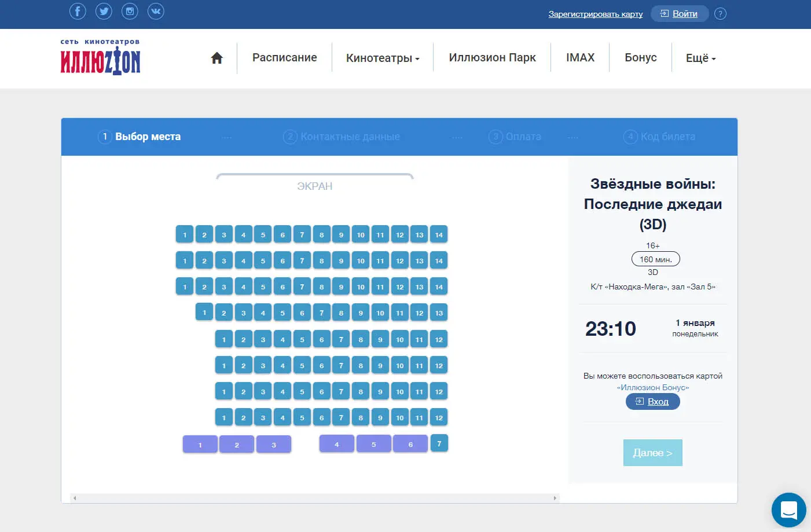Go to home page via house icon

pos(217,58)
